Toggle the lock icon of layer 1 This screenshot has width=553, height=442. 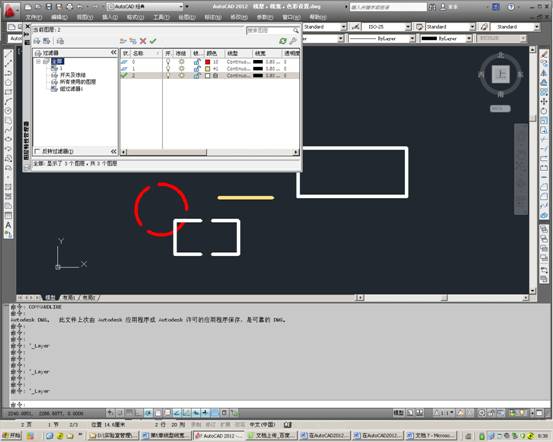197,69
